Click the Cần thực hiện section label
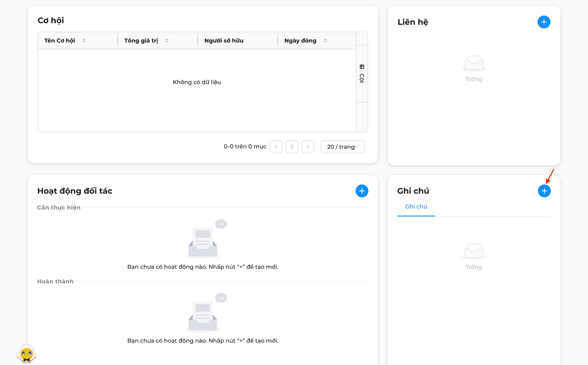Screen dimensions: 588x365 (59, 207)
